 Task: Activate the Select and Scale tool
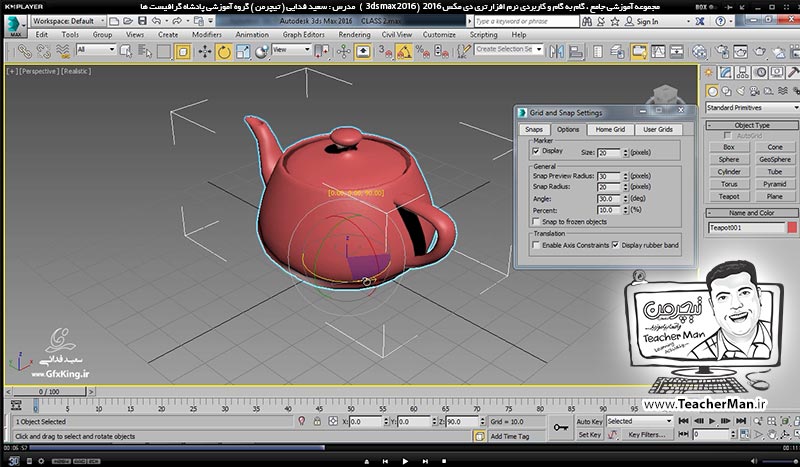tap(243, 51)
